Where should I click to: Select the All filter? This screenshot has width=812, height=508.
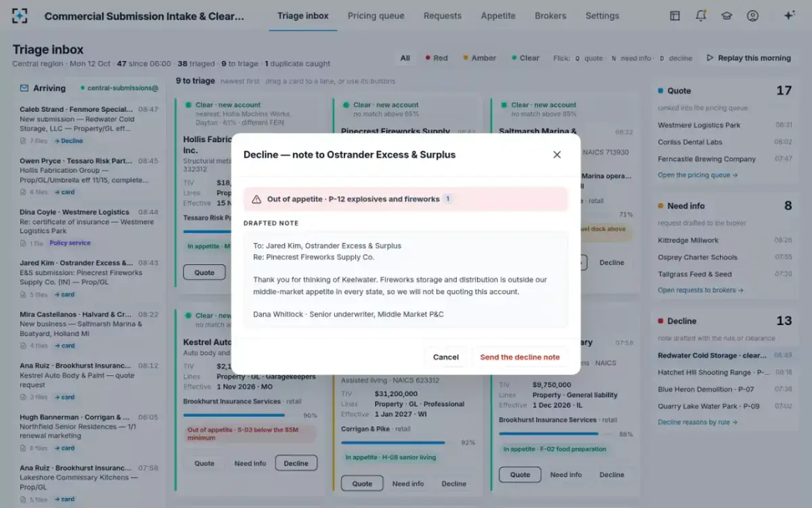pos(405,58)
